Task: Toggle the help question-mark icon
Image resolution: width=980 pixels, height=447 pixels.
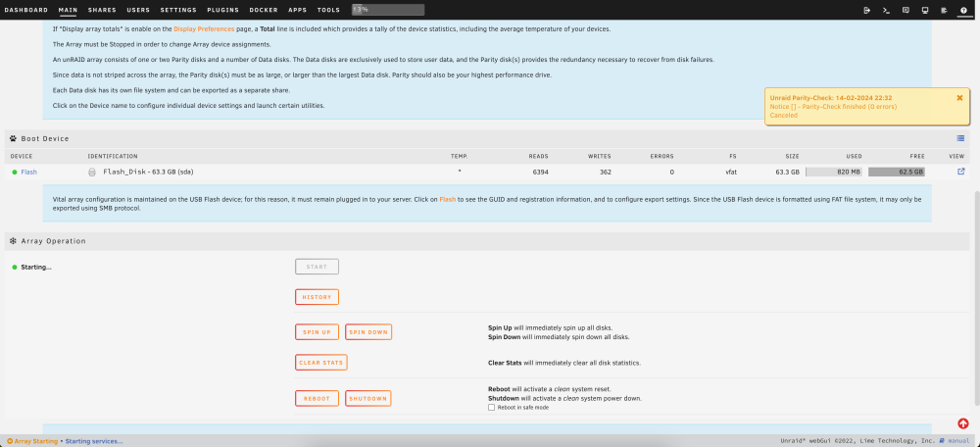Action: click(963, 10)
